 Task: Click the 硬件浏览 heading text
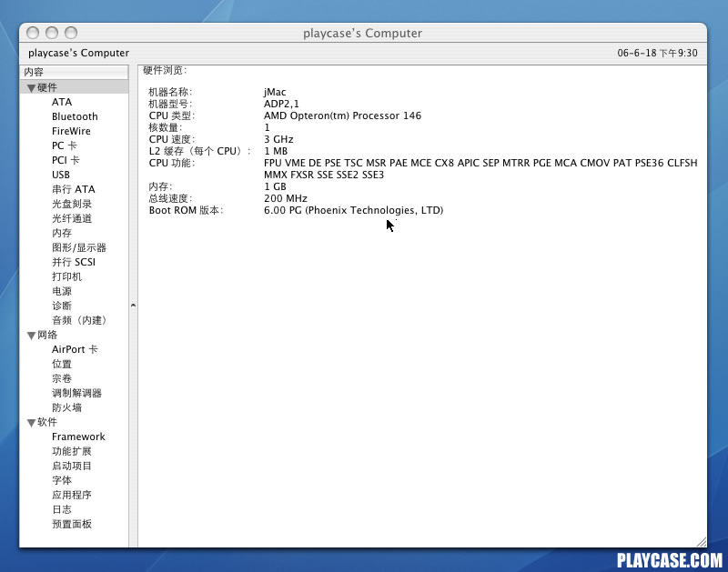pos(165,71)
